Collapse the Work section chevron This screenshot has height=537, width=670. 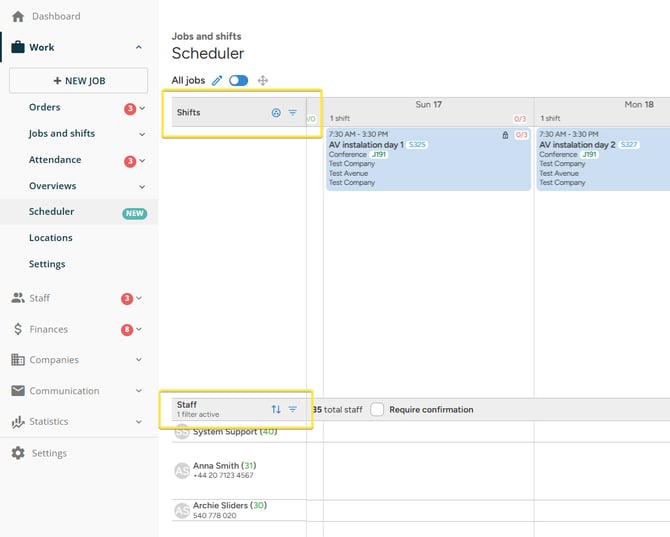tap(139, 47)
